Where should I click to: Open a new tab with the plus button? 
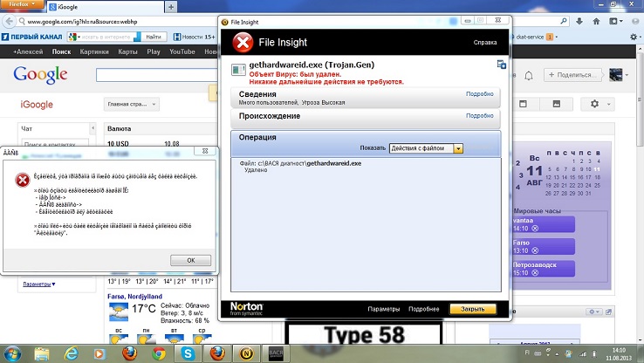[171, 7]
